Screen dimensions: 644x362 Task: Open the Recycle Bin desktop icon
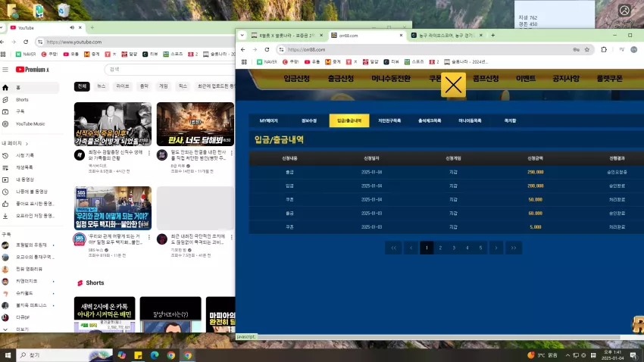pos(64,11)
